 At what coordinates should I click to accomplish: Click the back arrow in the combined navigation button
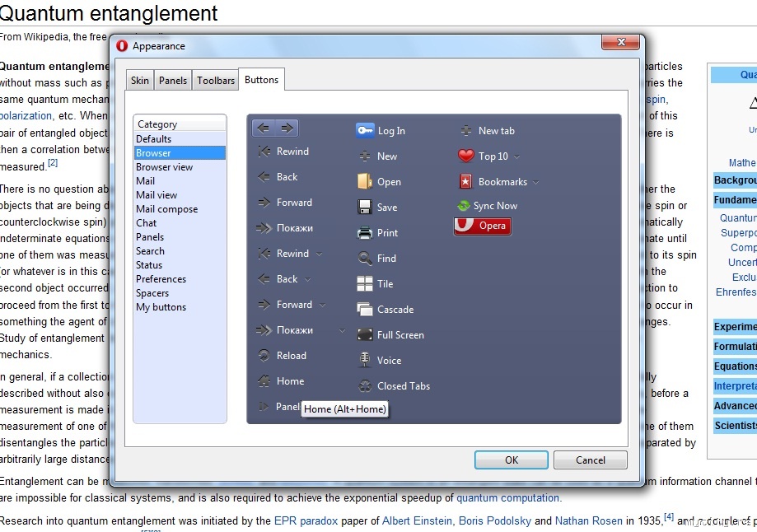click(x=263, y=128)
